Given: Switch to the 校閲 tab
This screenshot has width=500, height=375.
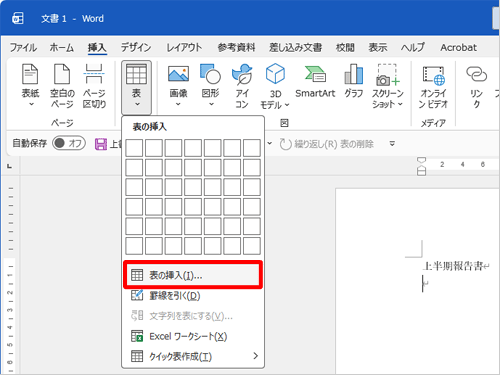Looking at the screenshot, I should tap(345, 48).
